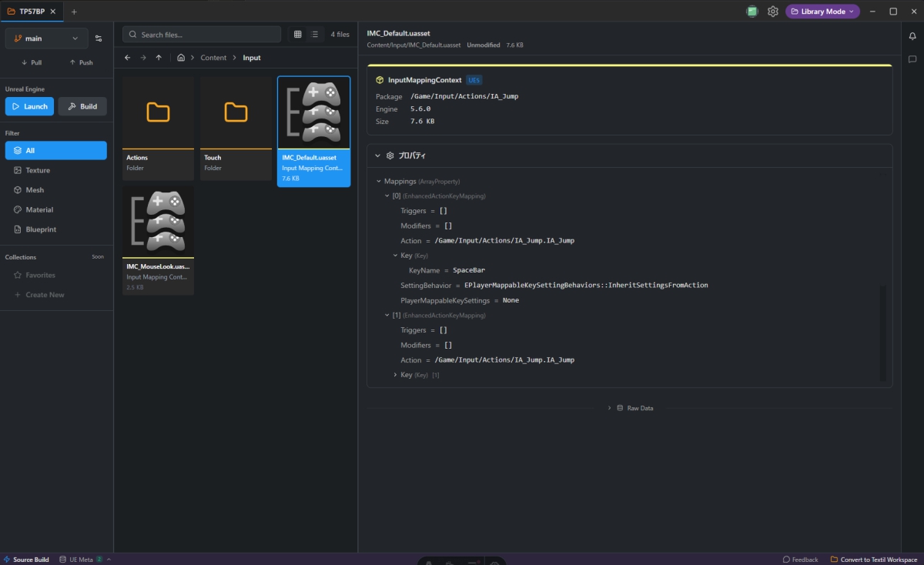Click the Search files input field
The width and height of the screenshot is (924, 565).
pos(208,35)
